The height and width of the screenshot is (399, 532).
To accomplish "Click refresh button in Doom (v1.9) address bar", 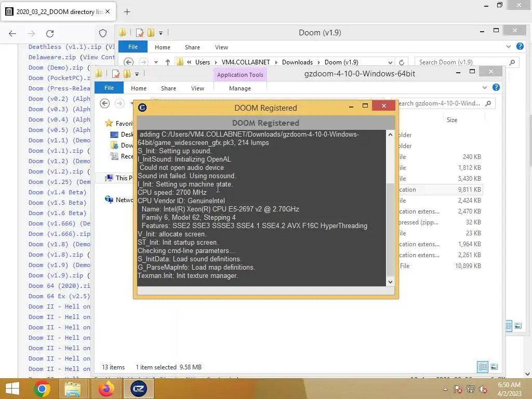I will 402,62.
